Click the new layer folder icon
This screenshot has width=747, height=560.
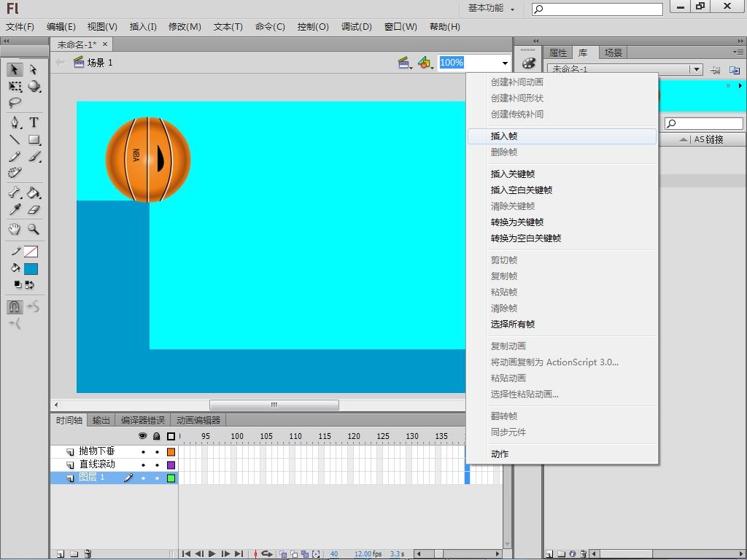(x=74, y=554)
